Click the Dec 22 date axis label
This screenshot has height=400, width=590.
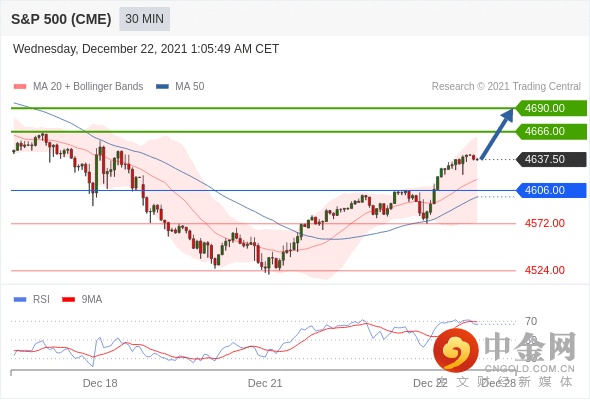click(x=430, y=383)
